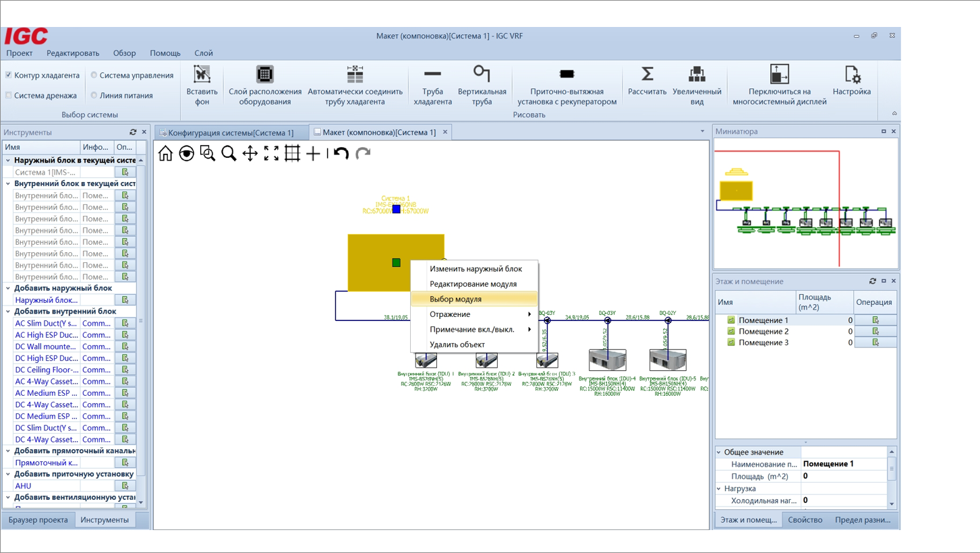This screenshot has width=980, height=553.
Task: Click the Рассчитать sigma icon
Action: [x=647, y=74]
